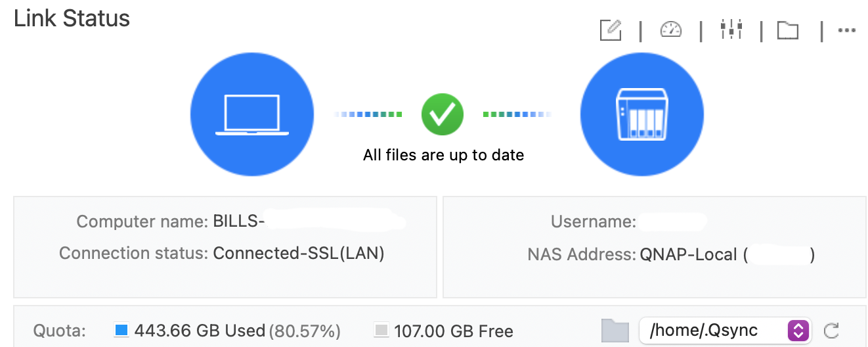Click the edit pencil icon
Image resolution: width=868 pixels, height=347 pixels.
(611, 30)
